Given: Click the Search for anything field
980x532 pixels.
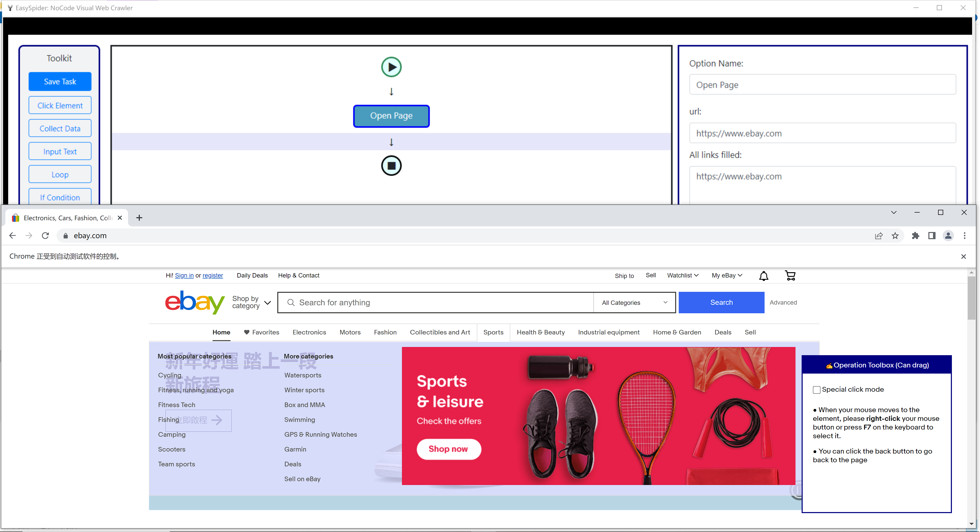Looking at the screenshot, I should click(x=436, y=303).
